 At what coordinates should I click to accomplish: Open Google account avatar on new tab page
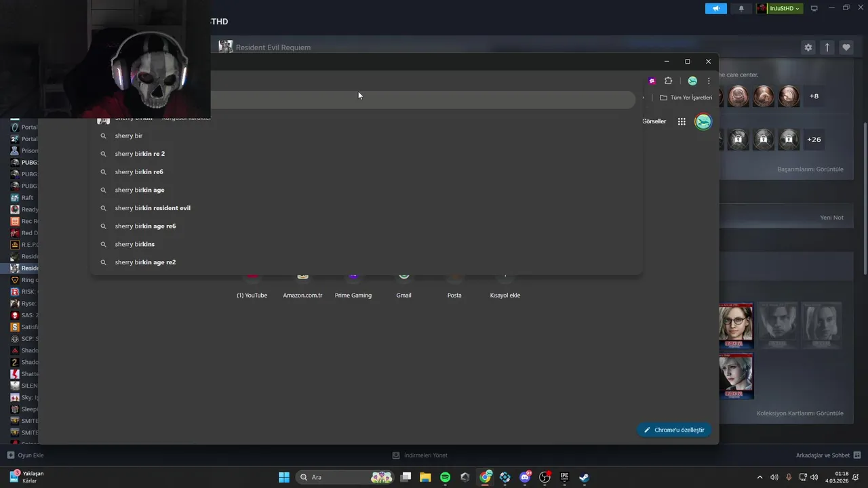703,122
